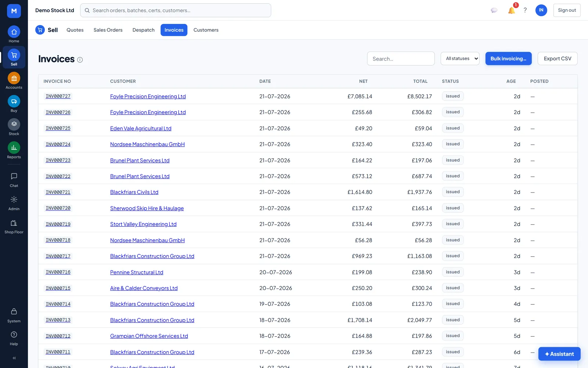Open the Stock sidebar icon
The height and width of the screenshot is (368, 588).
14,125
